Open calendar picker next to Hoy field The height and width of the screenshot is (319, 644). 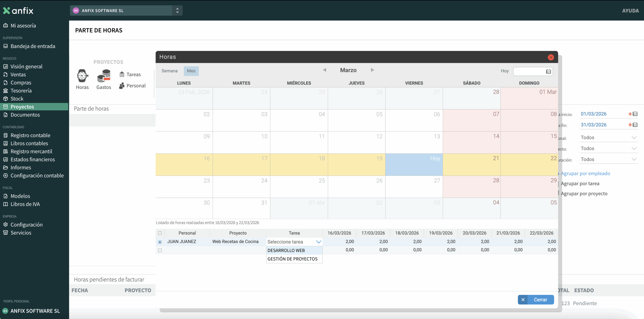pos(548,71)
